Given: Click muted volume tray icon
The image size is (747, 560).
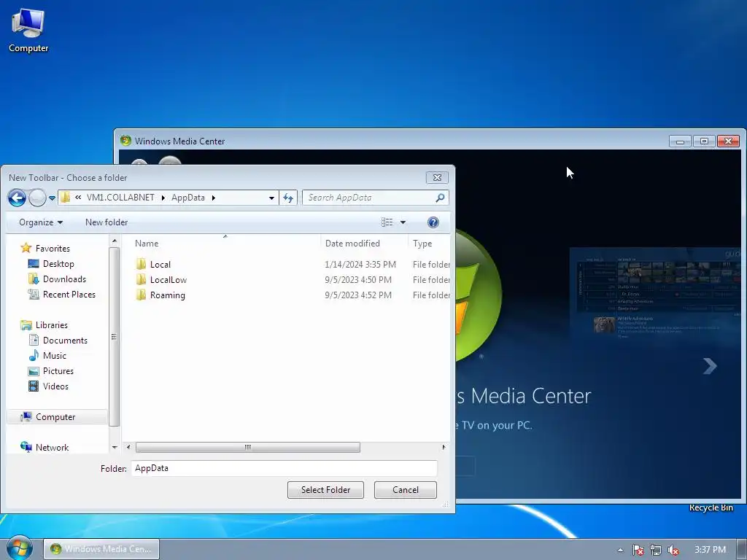Looking at the screenshot, I should click(673, 550).
